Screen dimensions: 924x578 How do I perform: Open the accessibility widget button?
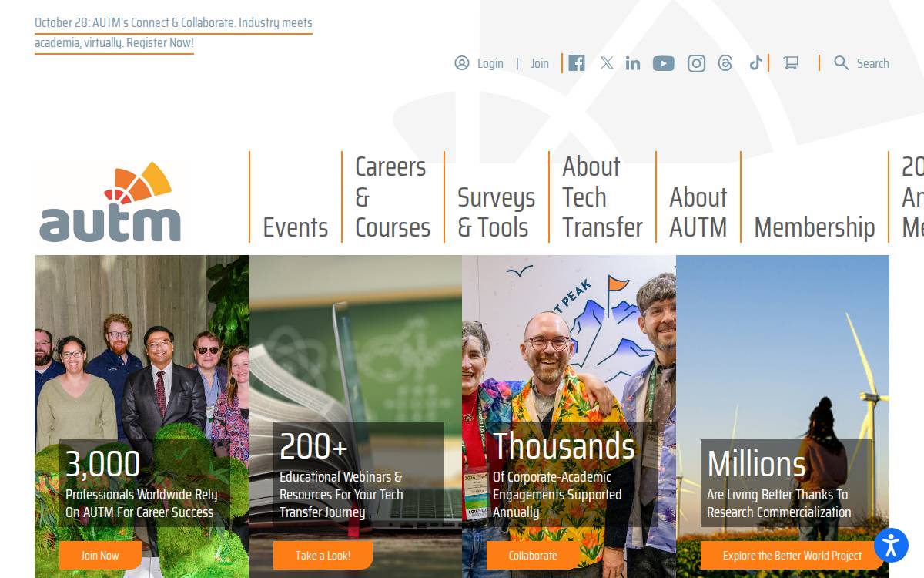tap(891, 545)
